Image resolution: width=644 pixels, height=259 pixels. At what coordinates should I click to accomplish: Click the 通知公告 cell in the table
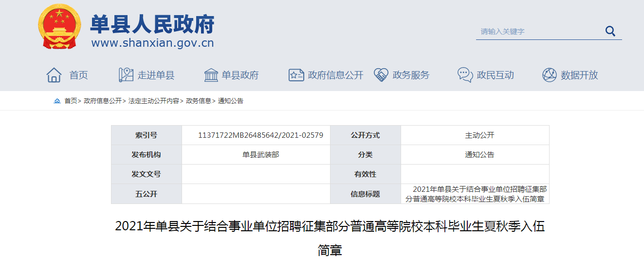coord(479,155)
